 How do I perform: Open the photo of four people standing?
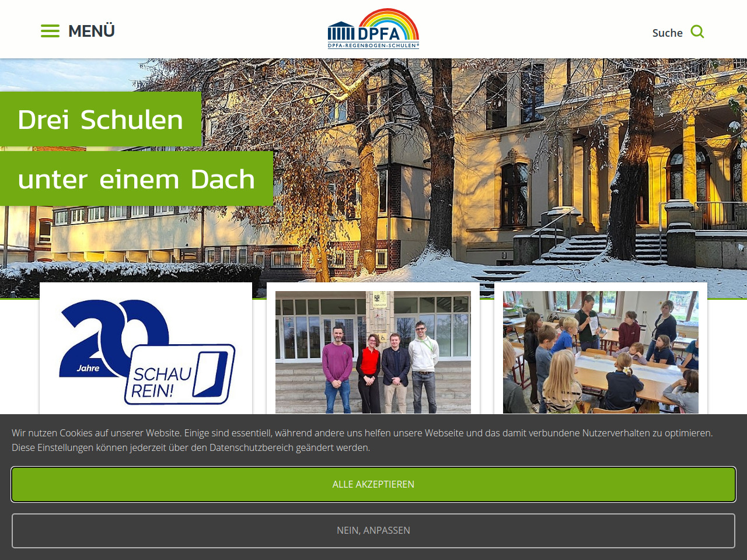pyautogui.click(x=373, y=352)
